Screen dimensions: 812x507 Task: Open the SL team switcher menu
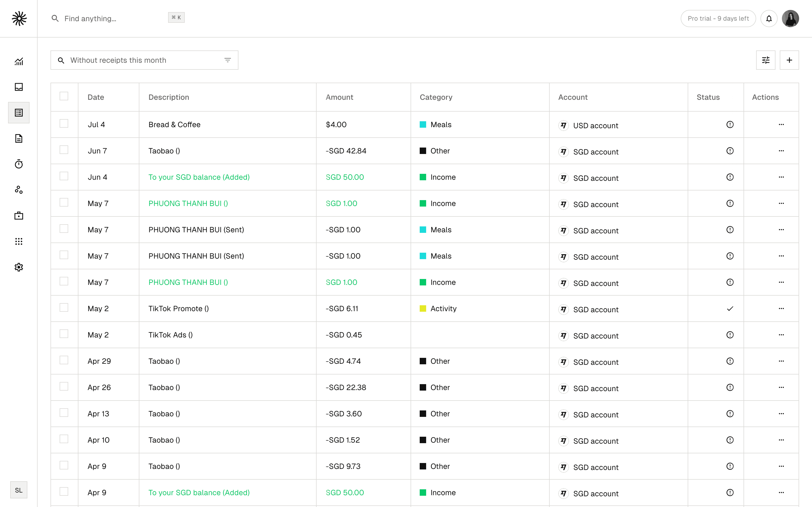coord(19,490)
